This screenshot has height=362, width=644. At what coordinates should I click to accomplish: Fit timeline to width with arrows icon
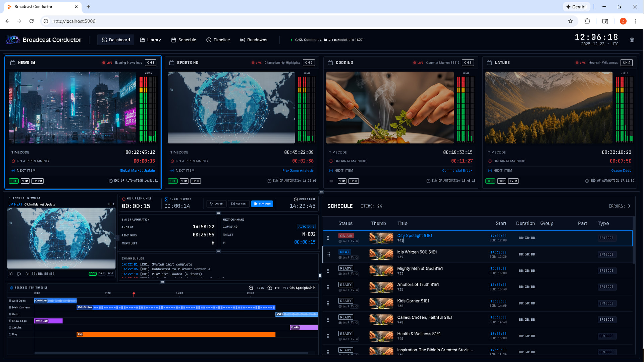pyautogui.click(x=277, y=288)
